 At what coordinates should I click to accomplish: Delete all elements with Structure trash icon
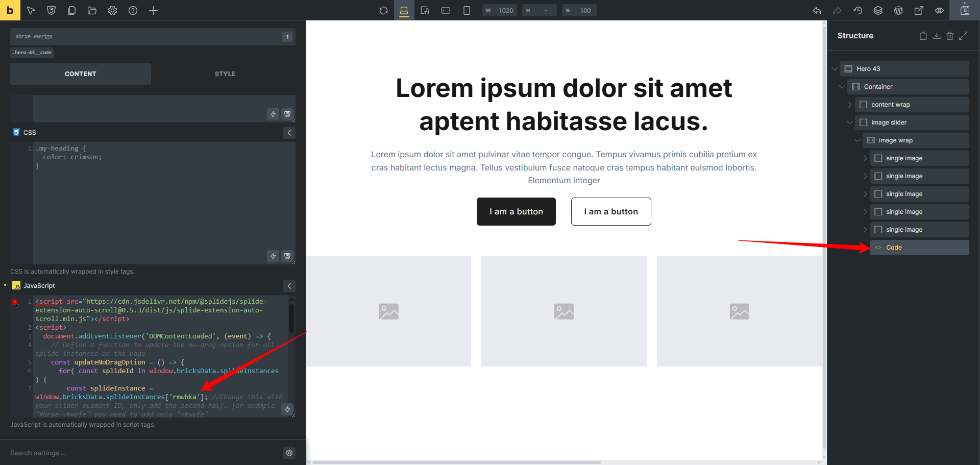click(x=949, y=36)
